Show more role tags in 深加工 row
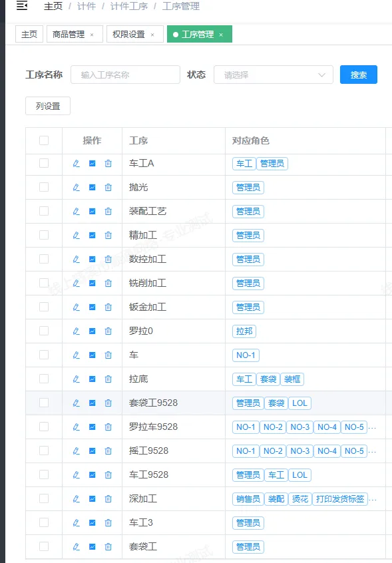392x563 pixels. [x=373, y=500]
